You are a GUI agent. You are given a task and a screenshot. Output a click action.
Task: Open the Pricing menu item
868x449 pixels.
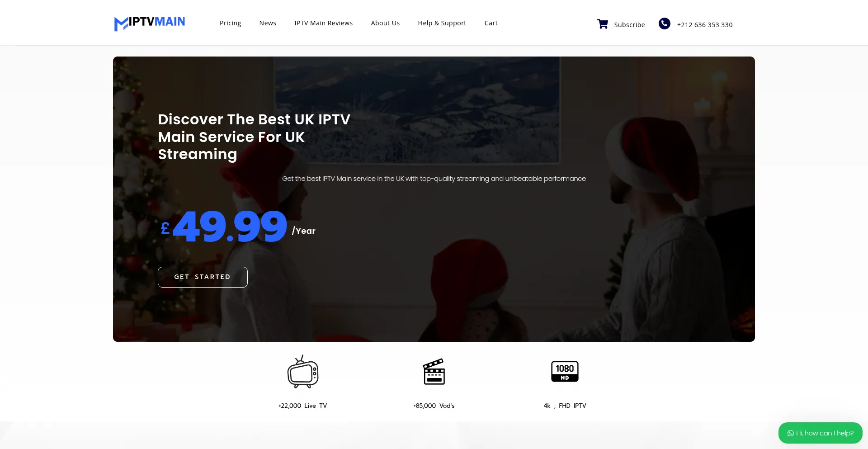230,23
